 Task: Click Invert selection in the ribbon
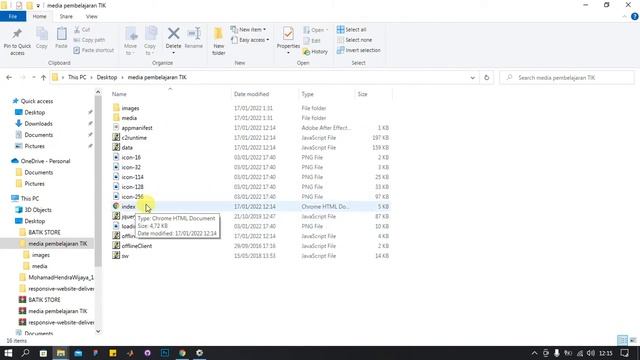click(x=359, y=50)
